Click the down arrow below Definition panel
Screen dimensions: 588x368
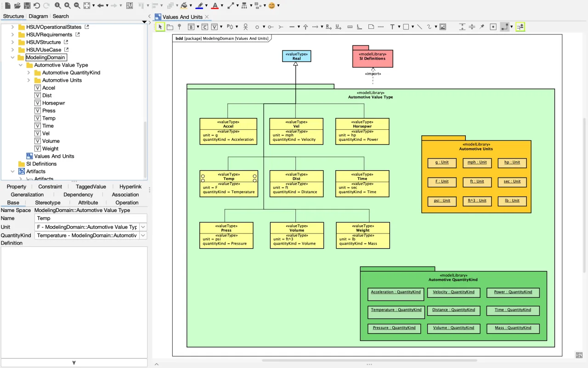[74, 362]
